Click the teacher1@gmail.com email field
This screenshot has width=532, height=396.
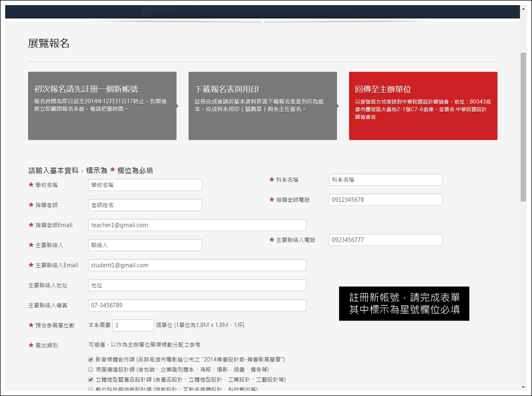click(x=197, y=225)
